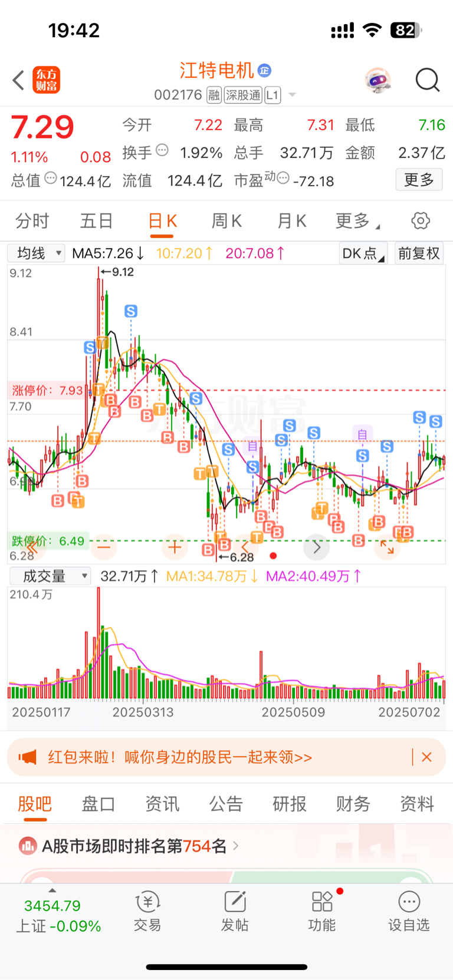Screen dimensions: 453x980
Task: Expand the chart to fullscreen with diagonal arrows
Action: coord(388,547)
